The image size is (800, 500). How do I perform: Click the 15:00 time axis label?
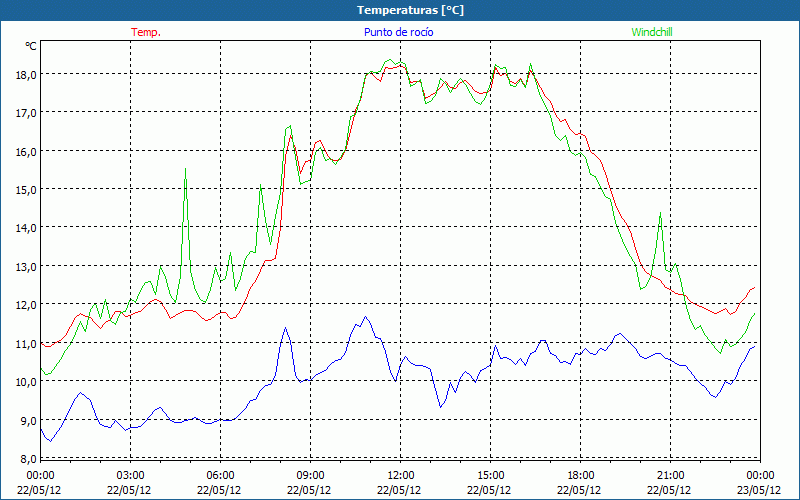click(490, 476)
